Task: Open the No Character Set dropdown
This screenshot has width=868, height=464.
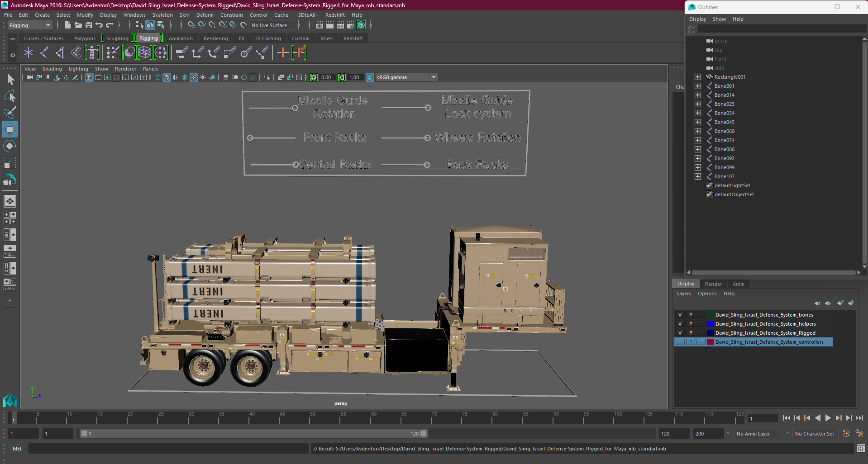Action: (x=815, y=433)
